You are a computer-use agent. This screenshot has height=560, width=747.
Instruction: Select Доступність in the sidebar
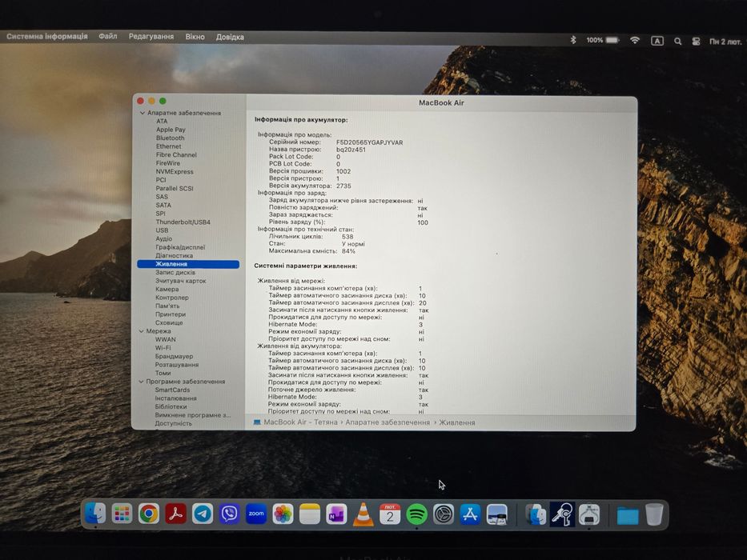[x=174, y=424]
